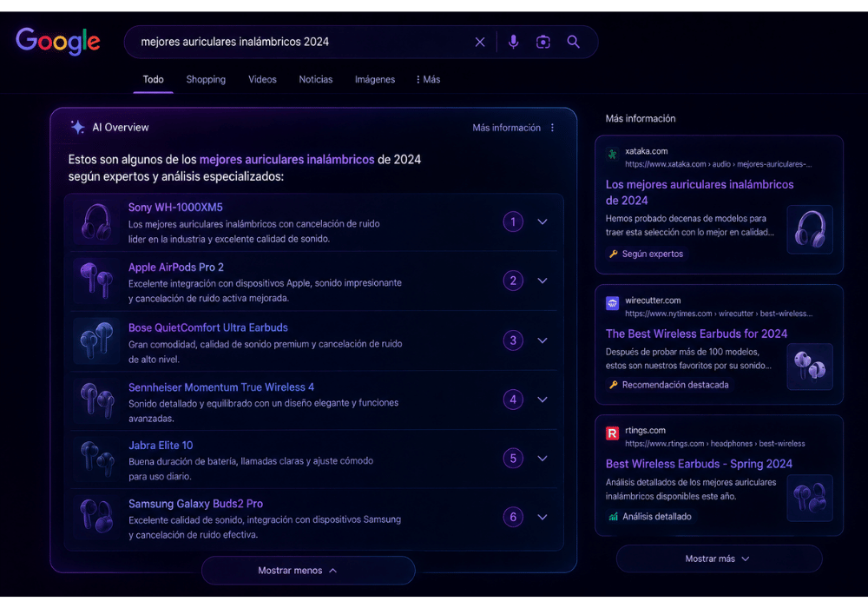Open xataka Los mejores auriculares inalámbricos article
The width and height of the screenshot is (868, 608).
[700, 192]
